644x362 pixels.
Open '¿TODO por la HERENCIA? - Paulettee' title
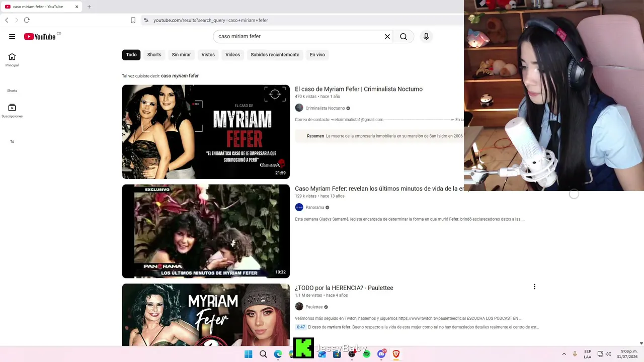pos(344,288)
